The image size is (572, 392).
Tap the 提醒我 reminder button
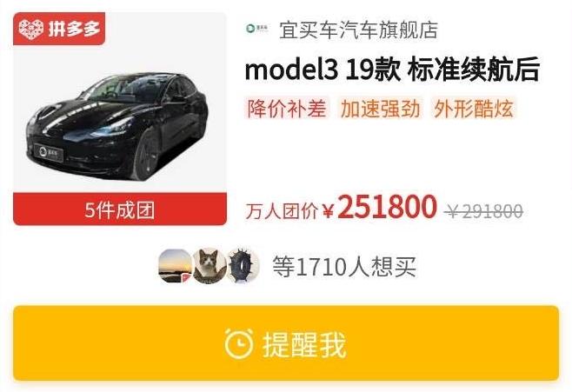(x=286, y=343)
